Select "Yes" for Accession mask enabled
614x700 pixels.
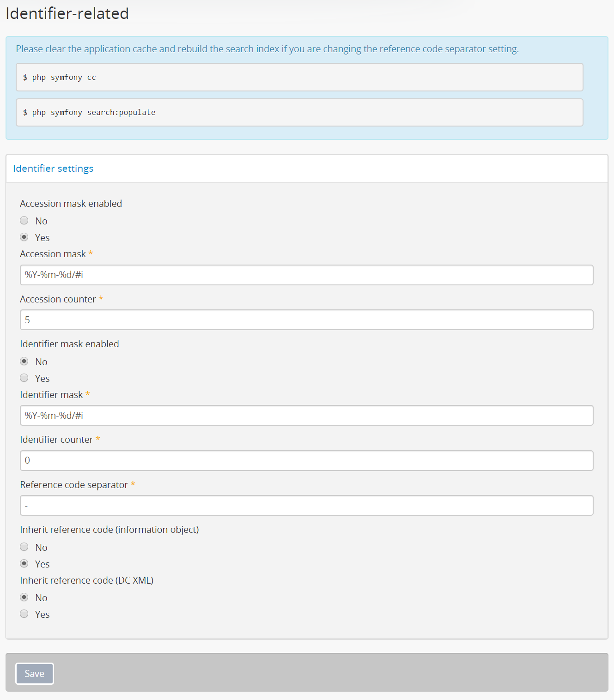tap(24, 237)
